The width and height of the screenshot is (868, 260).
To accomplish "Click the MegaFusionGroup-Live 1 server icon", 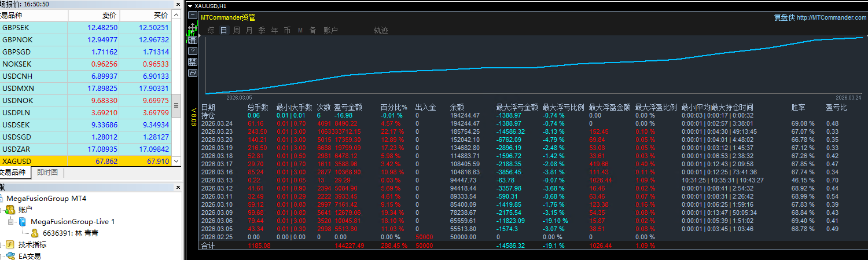I will coord(23,222).
